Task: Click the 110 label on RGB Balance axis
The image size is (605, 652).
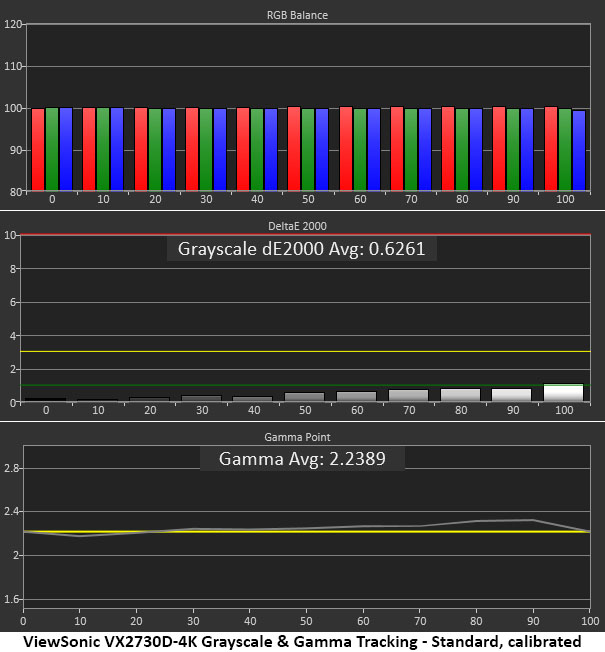Action: point(12,66)
